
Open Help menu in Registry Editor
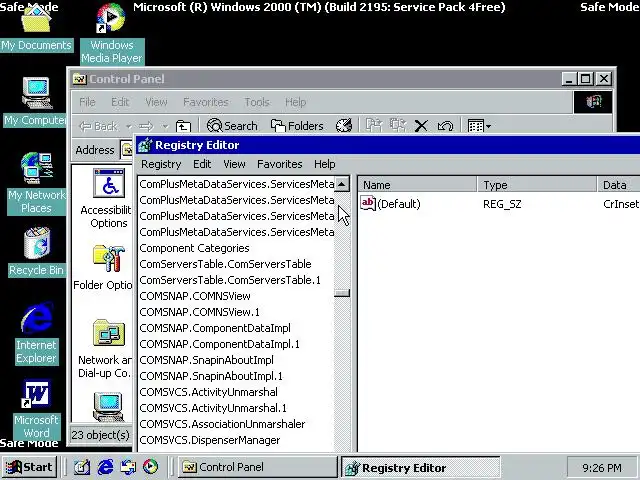point(324,164)
